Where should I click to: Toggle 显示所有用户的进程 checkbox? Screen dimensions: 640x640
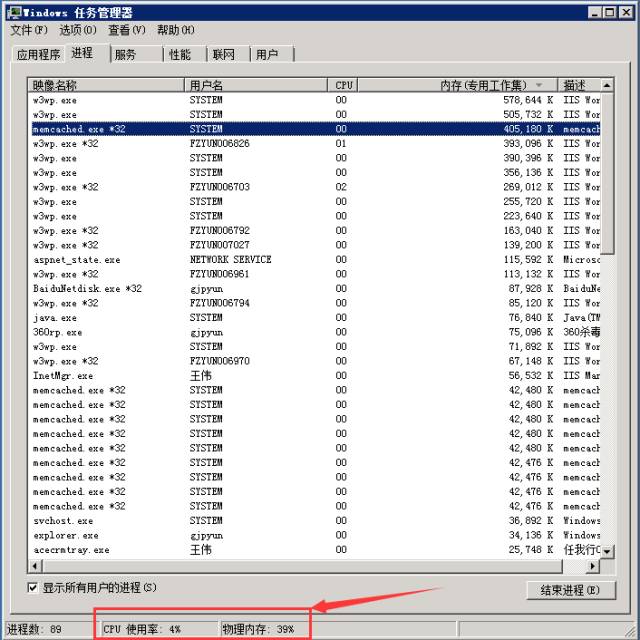[33, 588]
